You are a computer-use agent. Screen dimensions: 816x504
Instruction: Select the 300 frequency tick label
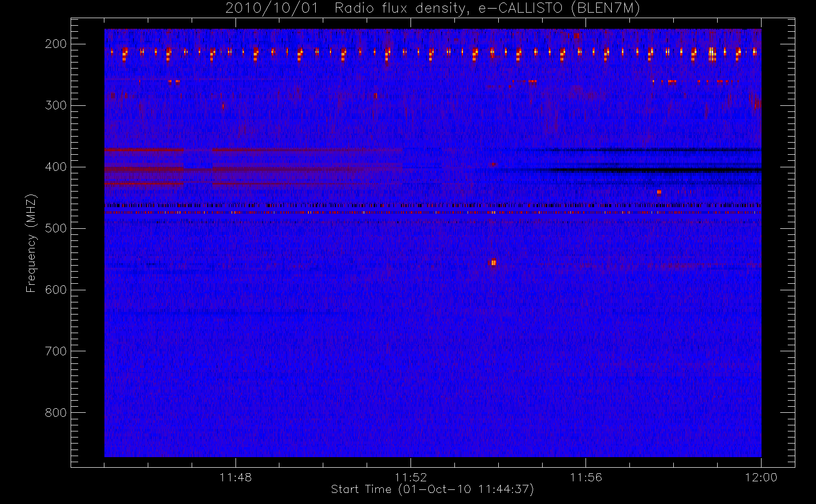click(x=55, y=105)
